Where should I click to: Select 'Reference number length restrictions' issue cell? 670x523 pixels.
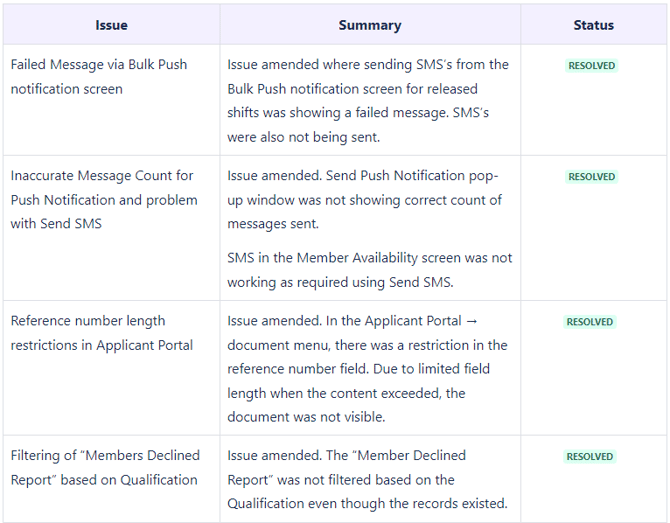[x=102, y=333]
